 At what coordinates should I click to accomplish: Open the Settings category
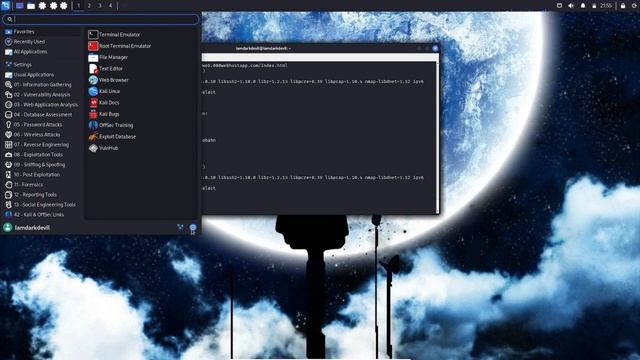pyautogui.click(x=42, y=64)
